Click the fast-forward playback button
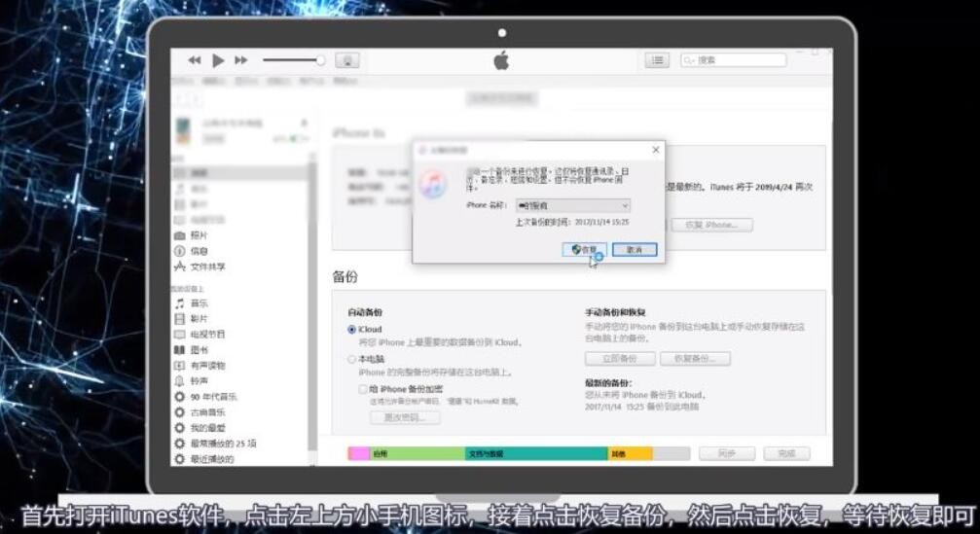This screenshot has height=534, width=980. (240, 60)
